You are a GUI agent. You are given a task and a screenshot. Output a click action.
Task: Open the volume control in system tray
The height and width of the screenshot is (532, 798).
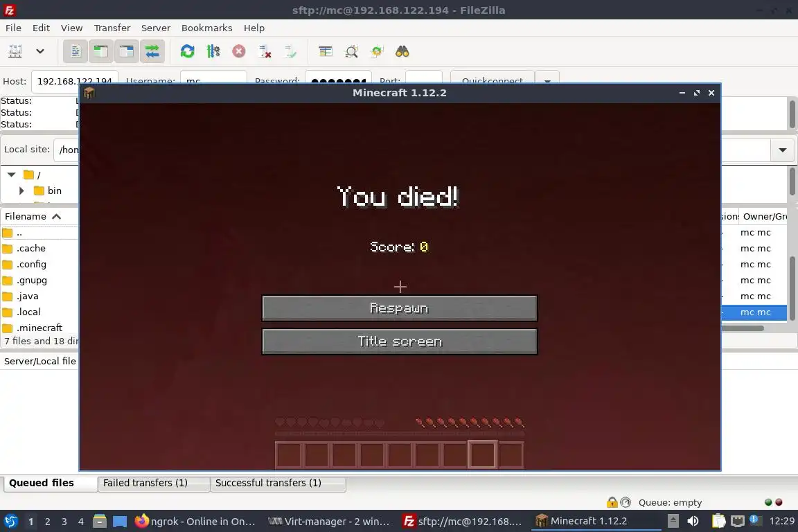[693, 522]
